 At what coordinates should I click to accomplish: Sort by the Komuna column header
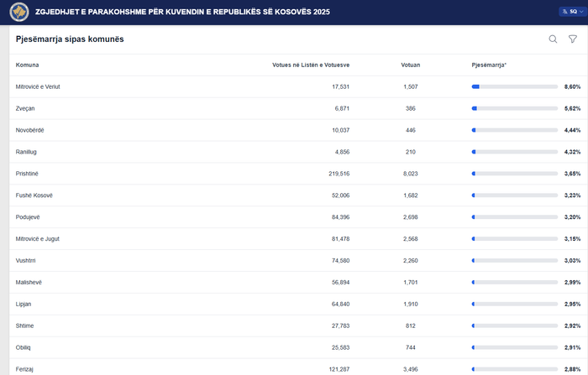(28, 65)
